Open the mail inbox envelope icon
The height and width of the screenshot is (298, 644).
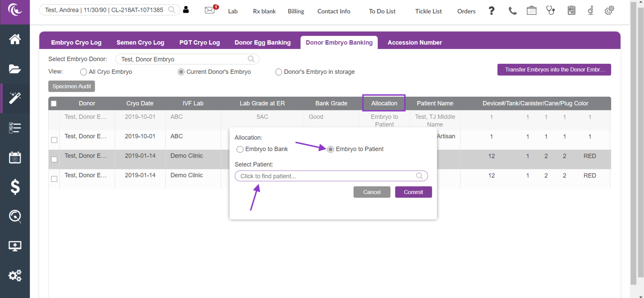coord(210,10)
